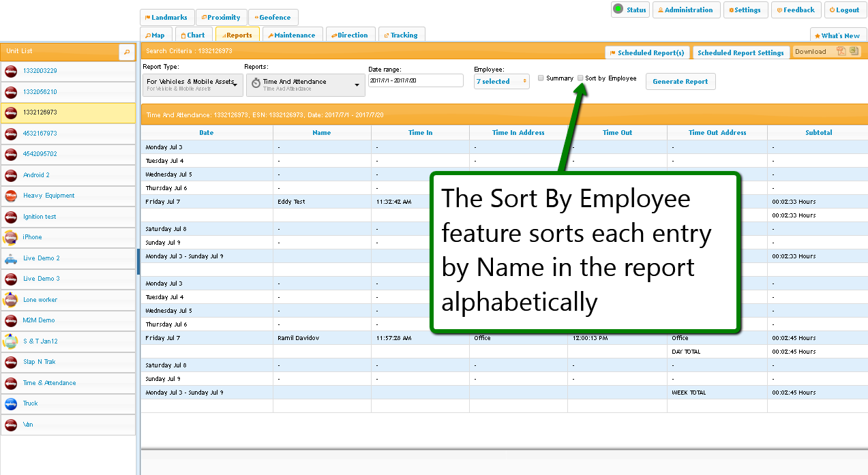Click the green Status indicator icon
Viewport: 868px width, 475px height.
pos(618,10)
